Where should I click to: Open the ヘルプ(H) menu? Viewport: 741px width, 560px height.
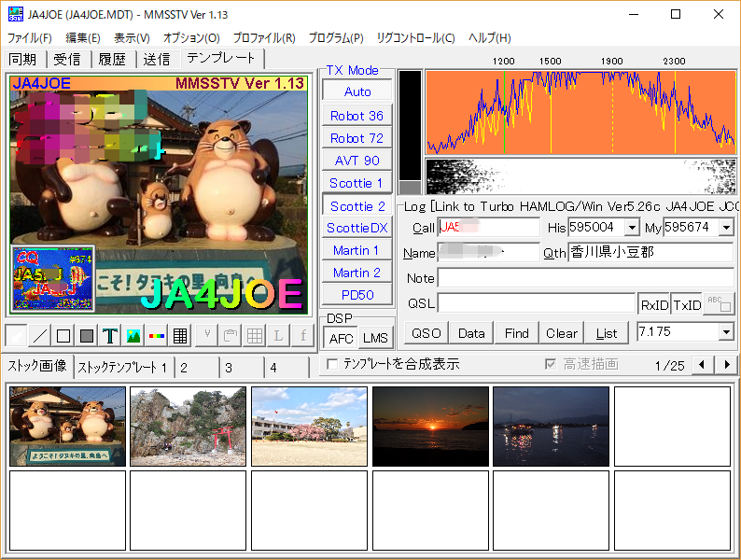pos(490,38)
